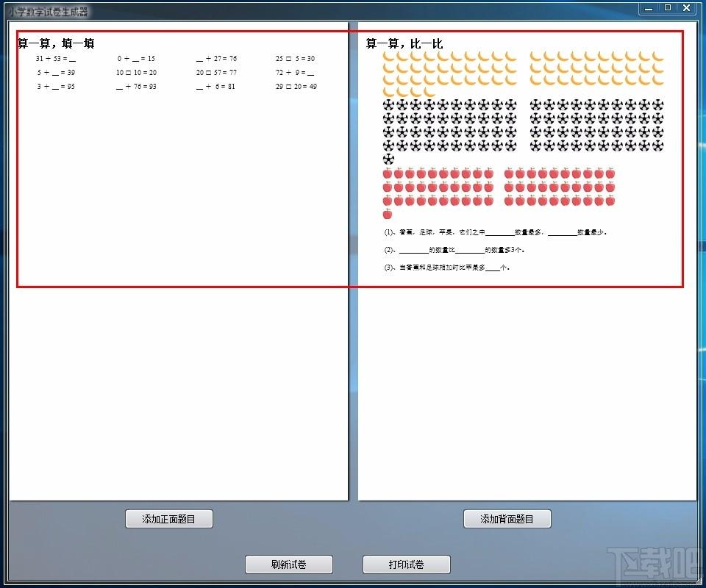Click the 添加背面题目 button
Screen dimensions: 706x588
click(507, 519)
